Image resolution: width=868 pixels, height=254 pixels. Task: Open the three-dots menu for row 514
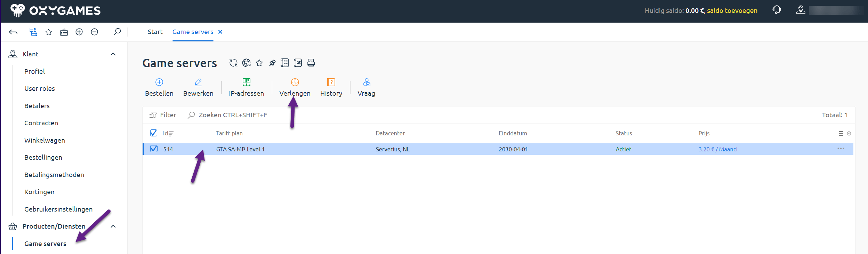[x=841, y=149]
